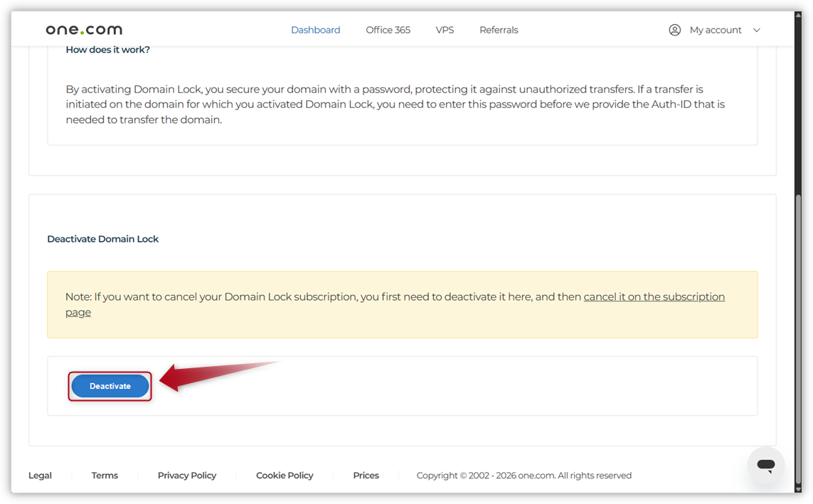Click the Deactivate Domain Lock heading
813x504 pixels.
point(102,239)
